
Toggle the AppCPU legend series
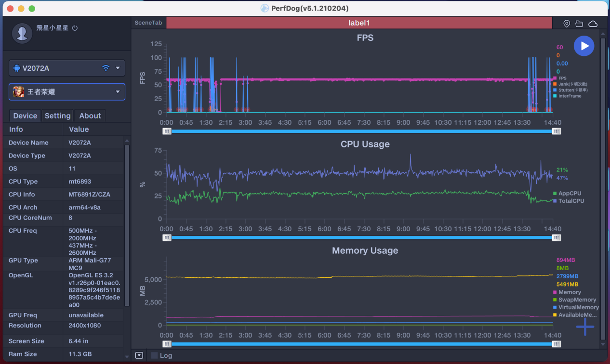click(569, 194)
